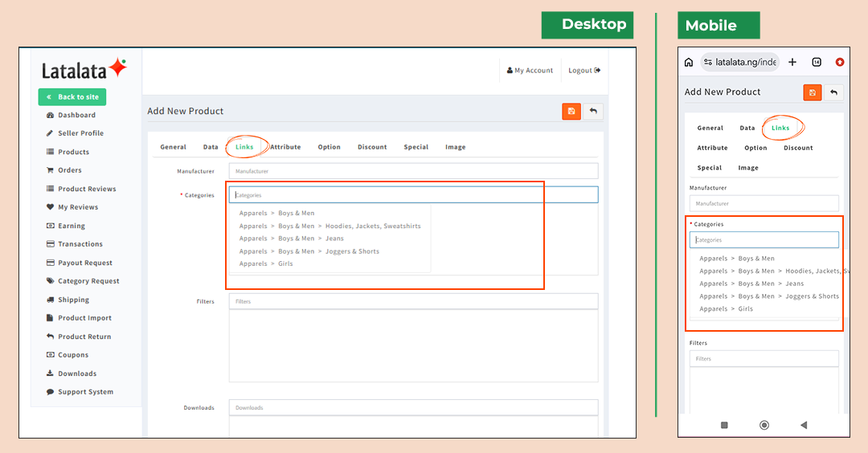Click the desktop Categories input field

(x=414, y=194)
